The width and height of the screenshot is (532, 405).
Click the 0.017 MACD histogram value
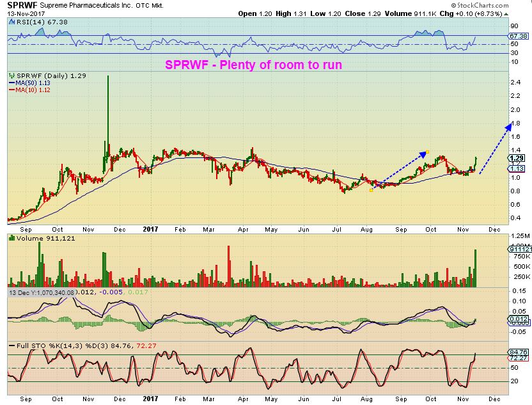click(x=137, y=292)
